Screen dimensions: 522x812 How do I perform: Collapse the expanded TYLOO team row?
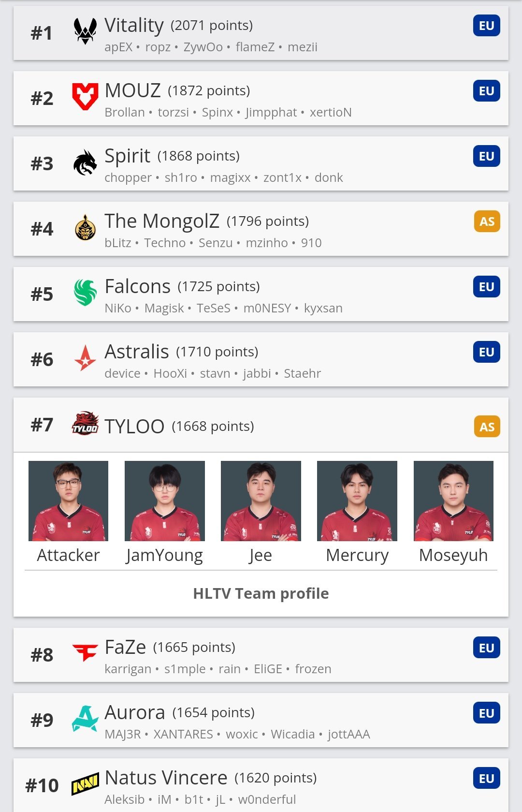(x=261, y=425)
